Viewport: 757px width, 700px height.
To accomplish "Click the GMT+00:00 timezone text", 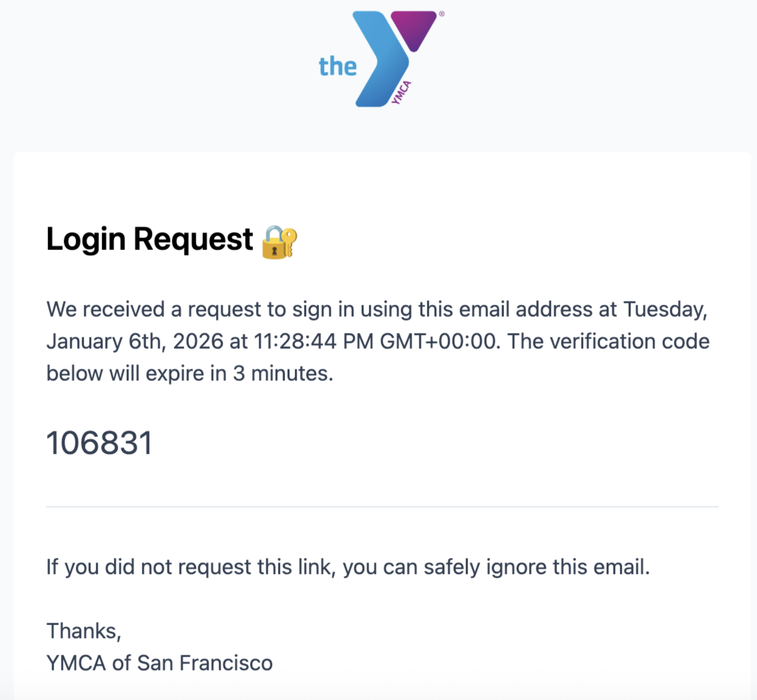I will pyautogui.click(x=440, y=341).
